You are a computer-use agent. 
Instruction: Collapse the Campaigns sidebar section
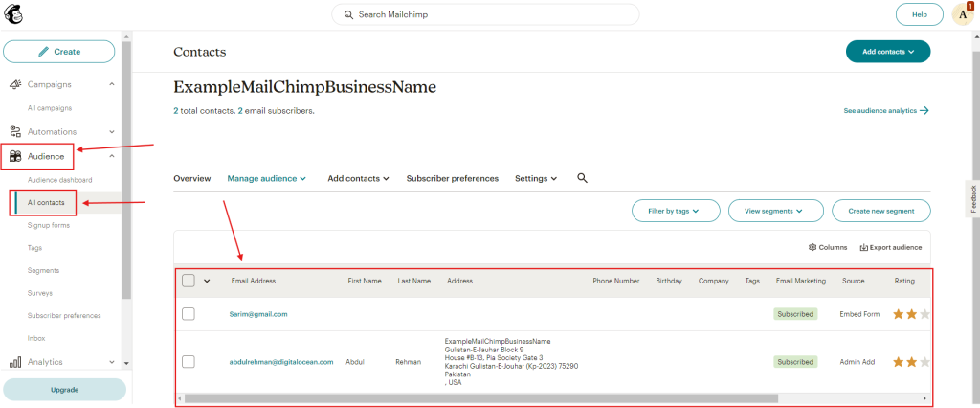pyautogui.click(x=112, y=84)
